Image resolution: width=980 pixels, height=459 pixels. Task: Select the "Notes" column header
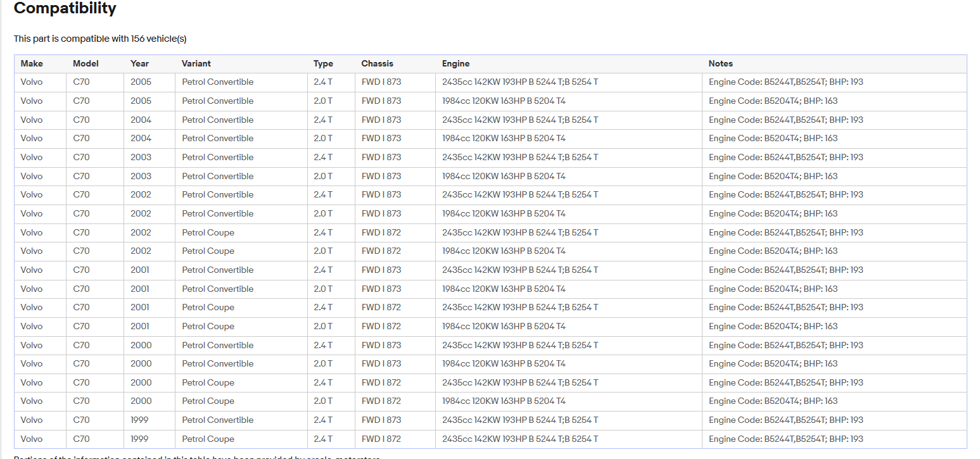pyautogui.click(x=721, y=63)
